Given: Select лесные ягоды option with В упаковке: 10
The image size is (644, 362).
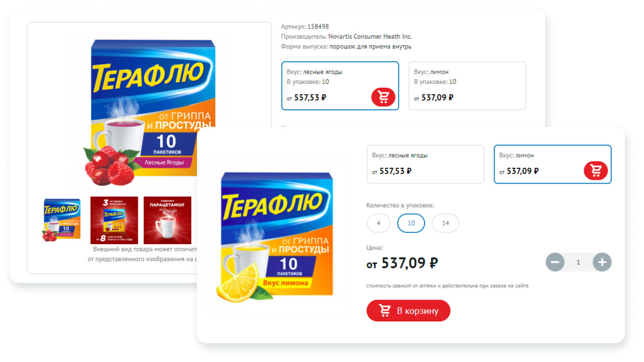Looking at the screenshot, I should tap(340, 86).
